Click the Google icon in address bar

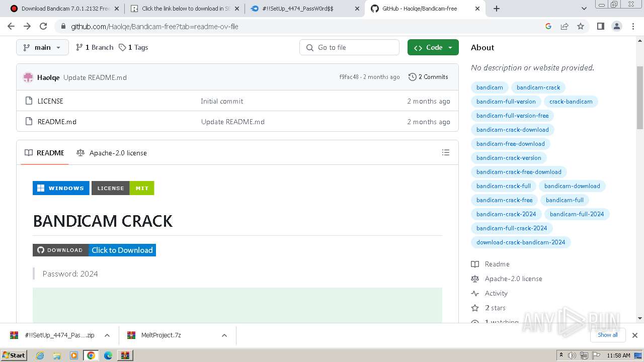pyautogui.click(x=548, y=26)
